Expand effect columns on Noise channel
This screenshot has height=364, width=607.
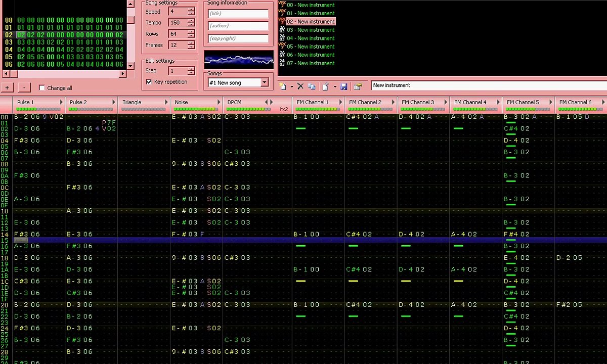point(219,102)
